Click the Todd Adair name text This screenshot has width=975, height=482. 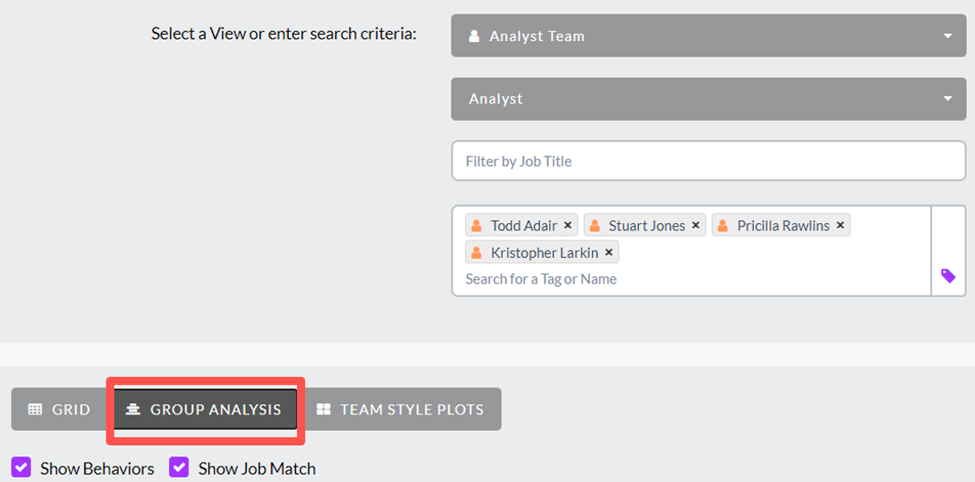pyautogui.click(x=524, y=226)
